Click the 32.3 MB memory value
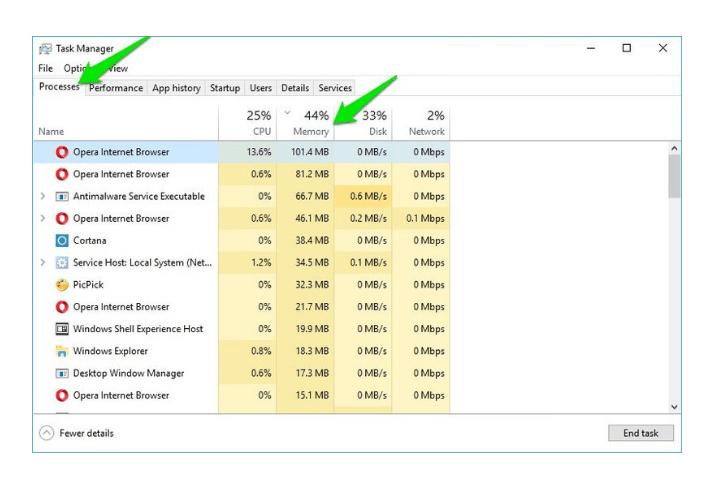 pos(312,285)
